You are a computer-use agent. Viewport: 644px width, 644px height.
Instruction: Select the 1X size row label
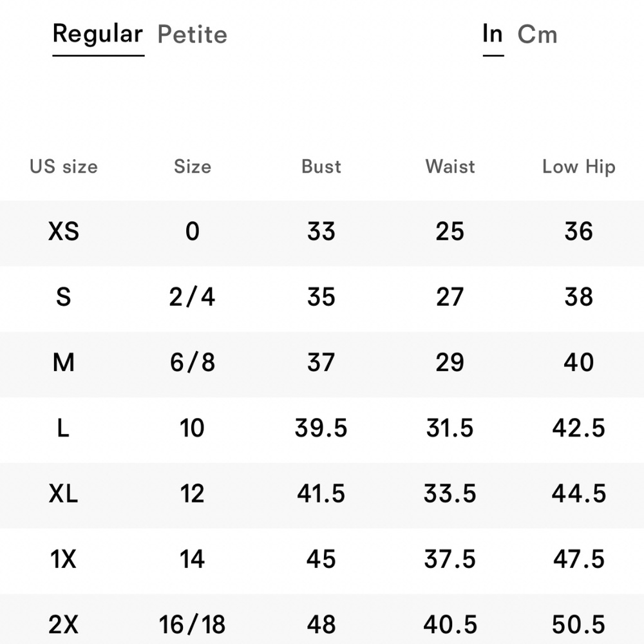[63, 559]
